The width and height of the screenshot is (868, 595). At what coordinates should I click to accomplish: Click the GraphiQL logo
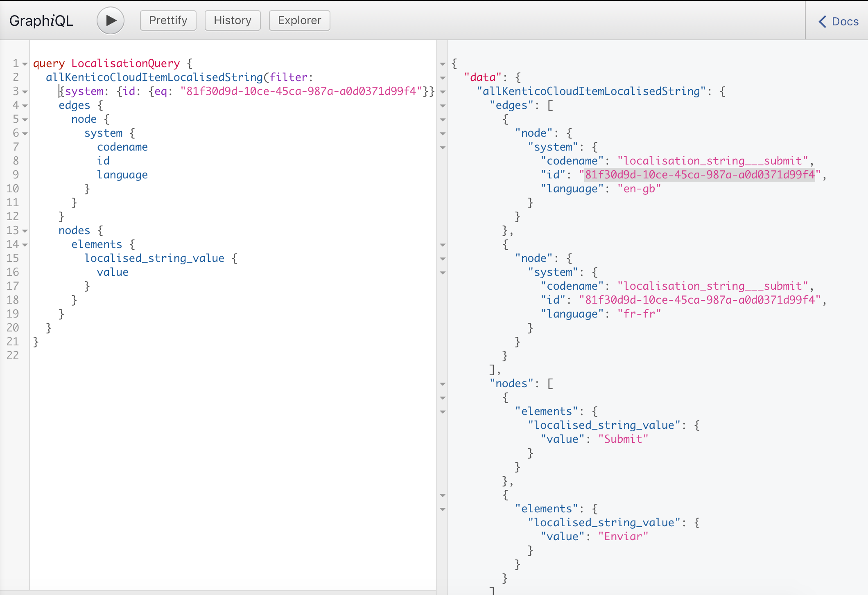tap(41, 20)
